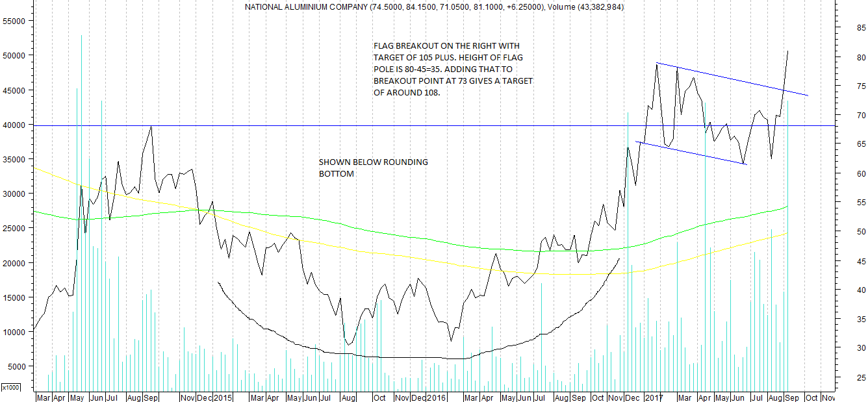Click the 85 price axis label
This screenshot has width=868, height=402.
(860, 28)
